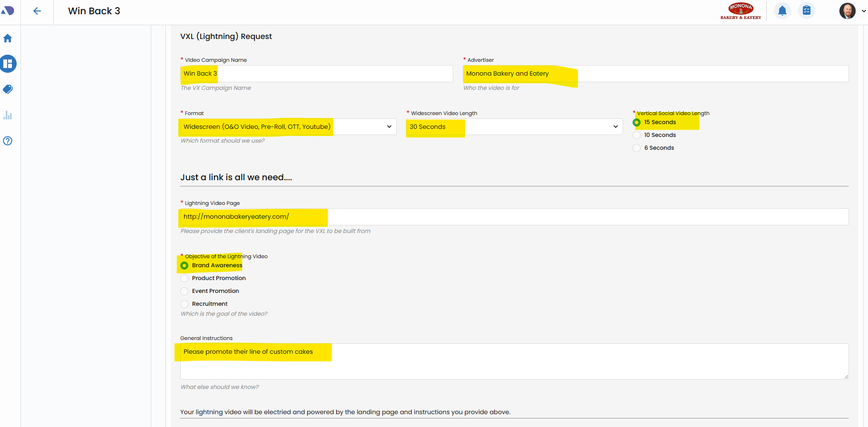Viewport: 868px width, 427px height.
Task: Choose Event Promotion objective
Action: coord(185,291)
